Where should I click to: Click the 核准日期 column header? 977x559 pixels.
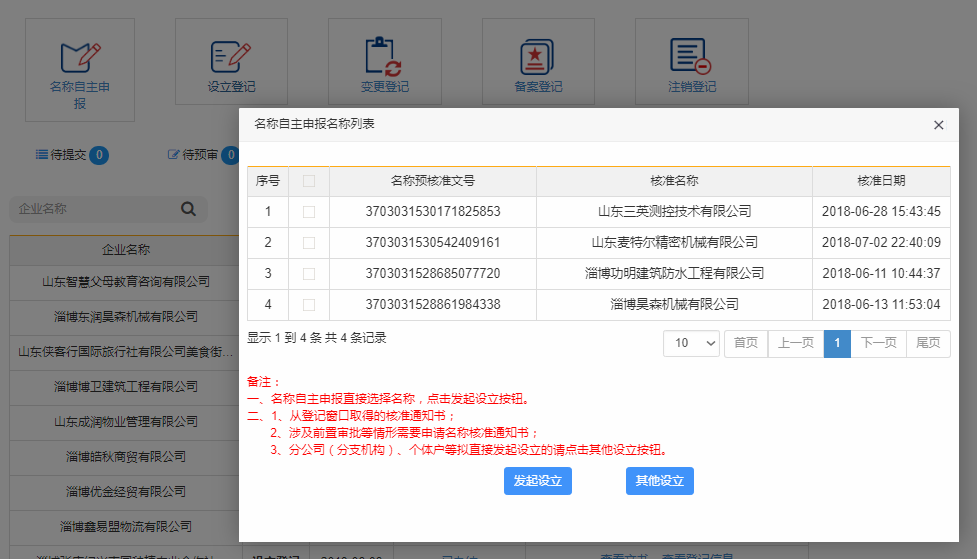point(881,181)
